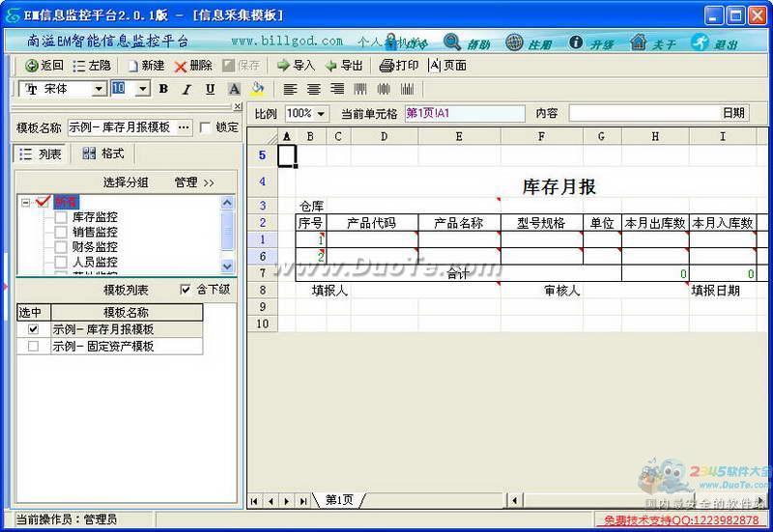Toggle bold text formatting
Viewport: 773px width, 532px height.
click(163, 89)
